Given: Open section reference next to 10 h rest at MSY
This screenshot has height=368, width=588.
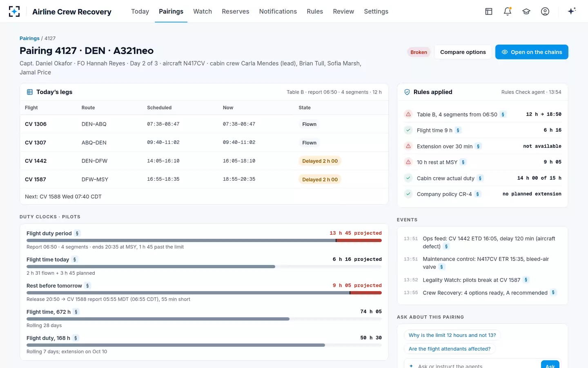Looking at the screenshot, I should click(x=463, y=162).
